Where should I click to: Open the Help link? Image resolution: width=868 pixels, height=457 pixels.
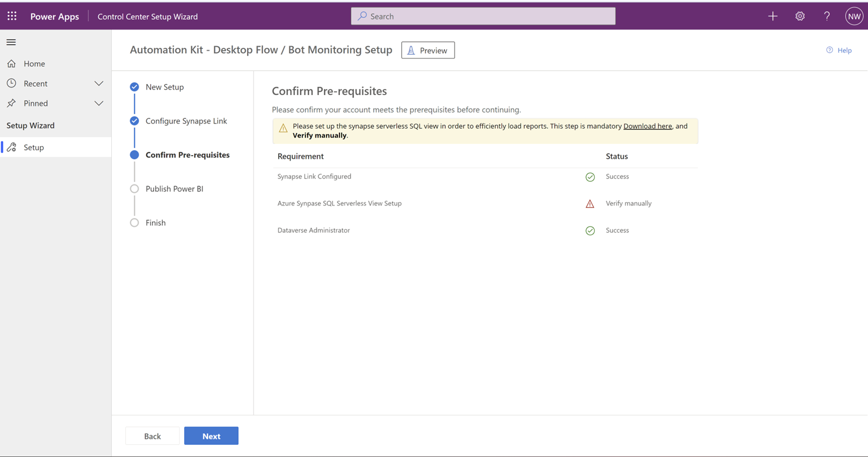pyautogui.click(x=845, y=50)
